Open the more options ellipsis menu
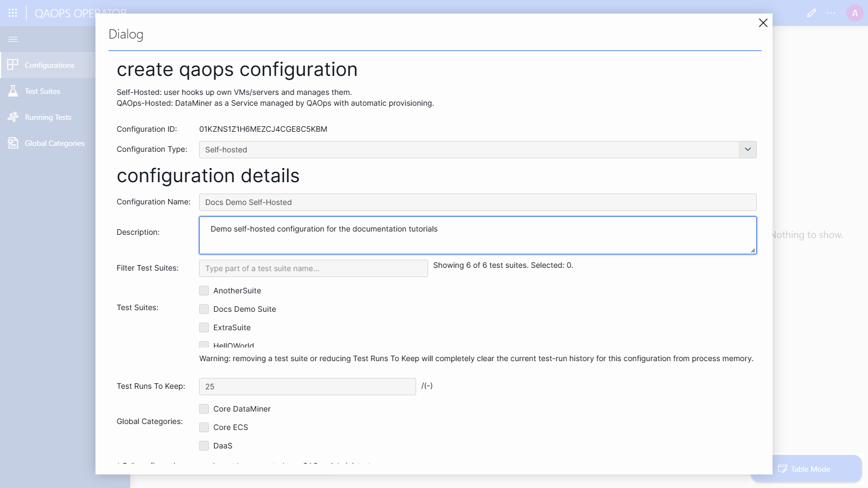 point(831,13)
